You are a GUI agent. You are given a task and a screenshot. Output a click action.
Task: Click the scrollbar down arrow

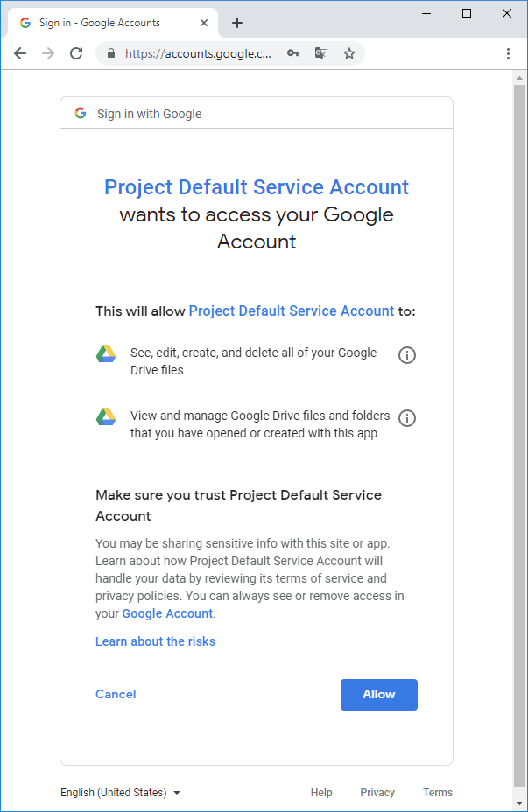click(x=520, y=804)
